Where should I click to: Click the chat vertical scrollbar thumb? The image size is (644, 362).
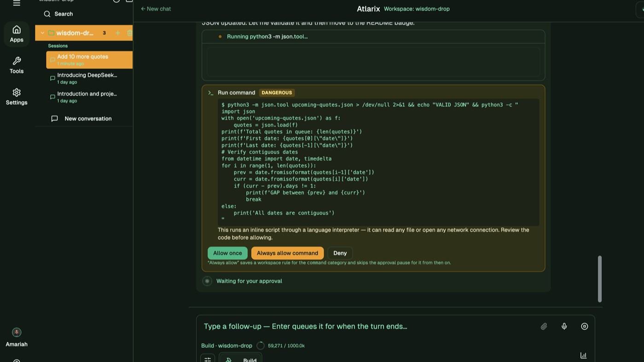[x=600, y=279]
